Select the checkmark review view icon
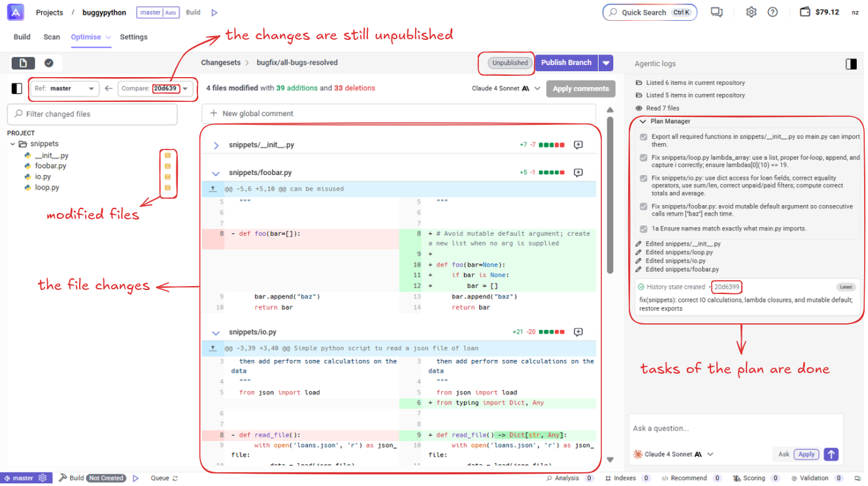868x486 pixels. pos(49,63)
